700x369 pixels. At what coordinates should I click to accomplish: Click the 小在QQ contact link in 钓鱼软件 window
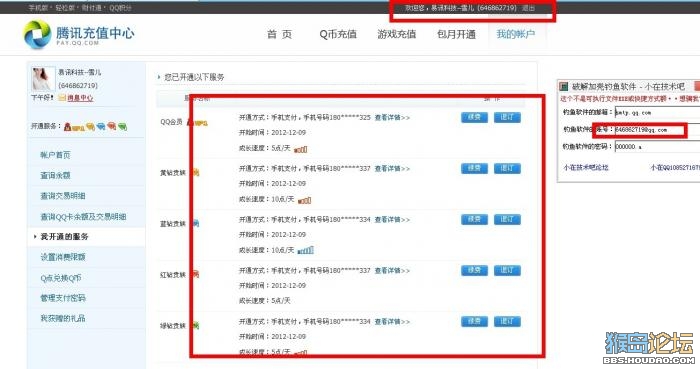point(675,168)
